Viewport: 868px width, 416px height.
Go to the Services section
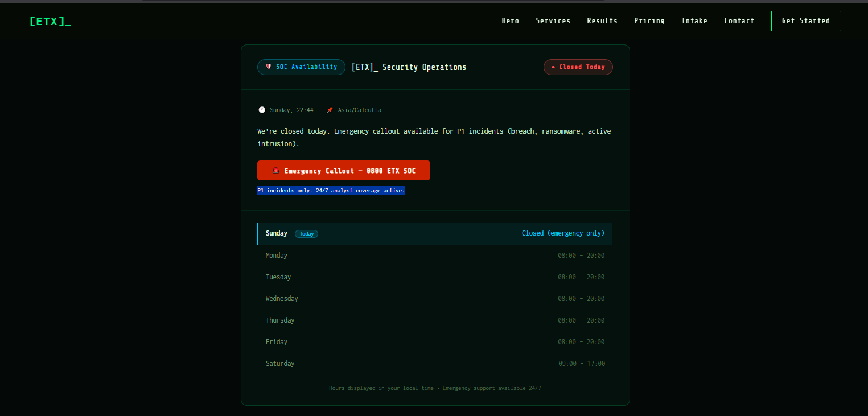point(553,21)
